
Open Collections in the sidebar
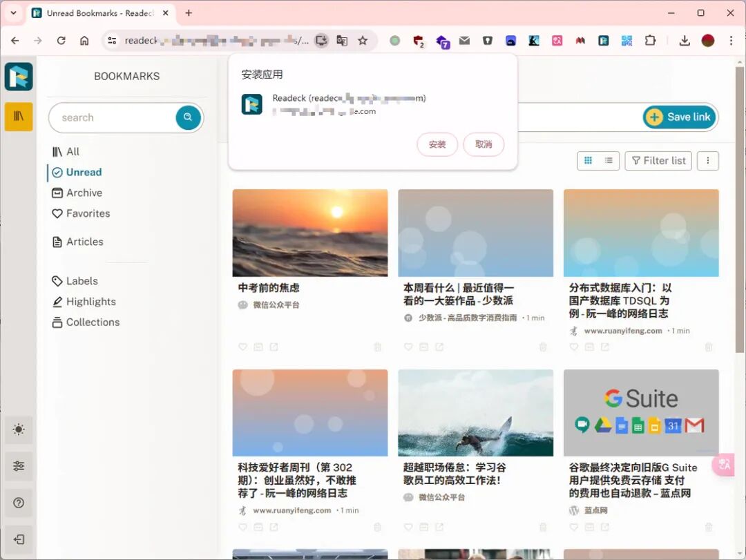point(86,322)
